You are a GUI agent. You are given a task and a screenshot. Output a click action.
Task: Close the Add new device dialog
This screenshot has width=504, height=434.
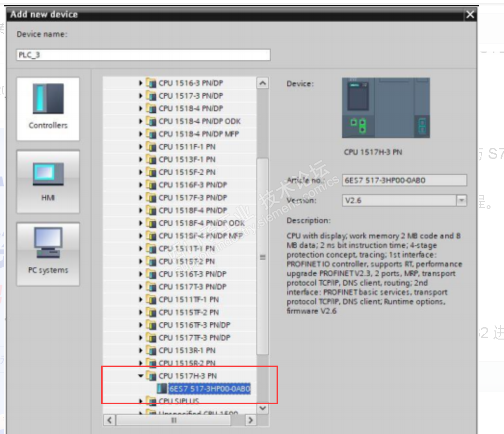coord(470,14)
